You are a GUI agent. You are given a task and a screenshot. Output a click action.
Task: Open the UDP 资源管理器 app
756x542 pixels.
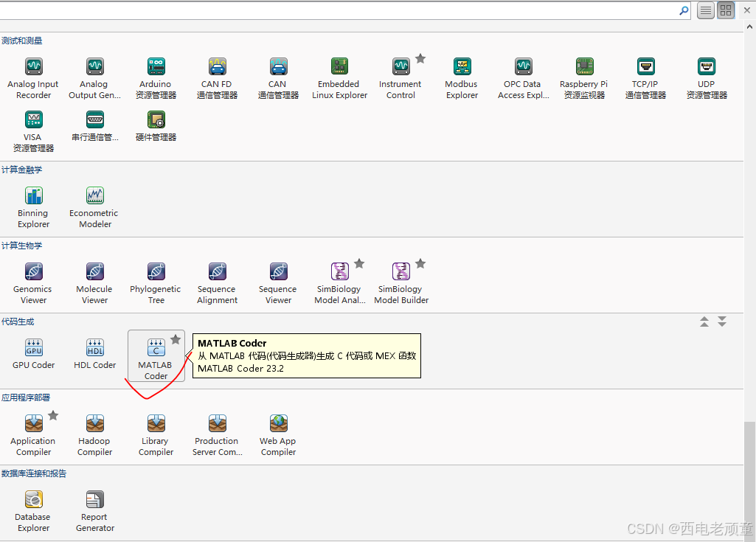point(707,78)
